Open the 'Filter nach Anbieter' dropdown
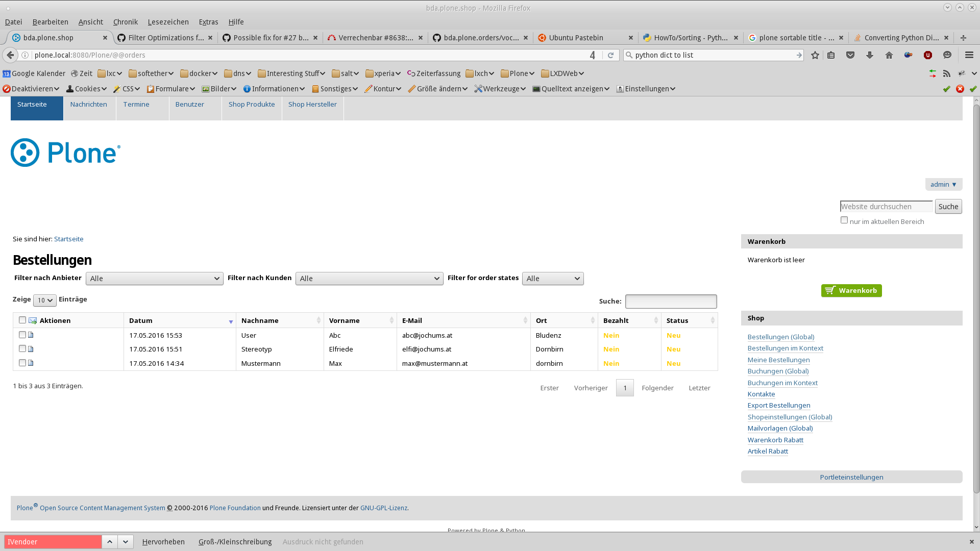The width and height of the screenshot is (980, 551). click(155, 279)
